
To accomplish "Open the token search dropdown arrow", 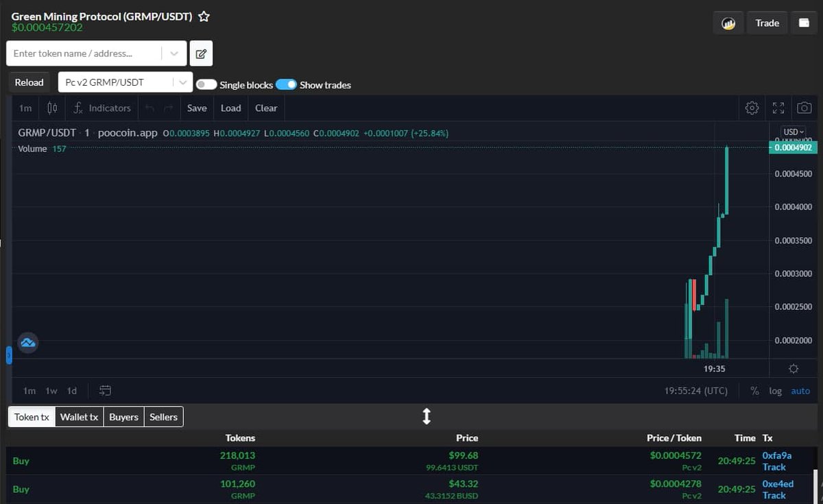I will (174, 53).
